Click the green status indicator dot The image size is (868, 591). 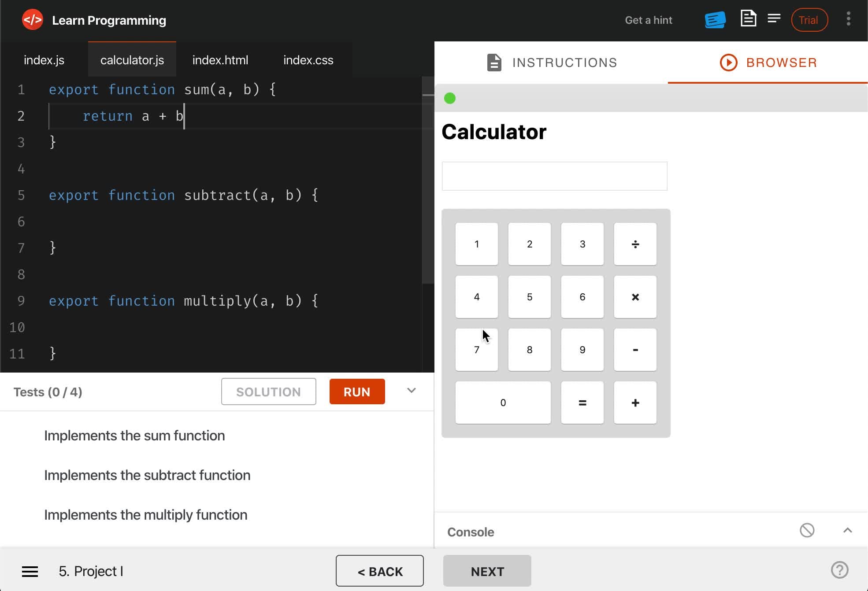pos(450,98)
